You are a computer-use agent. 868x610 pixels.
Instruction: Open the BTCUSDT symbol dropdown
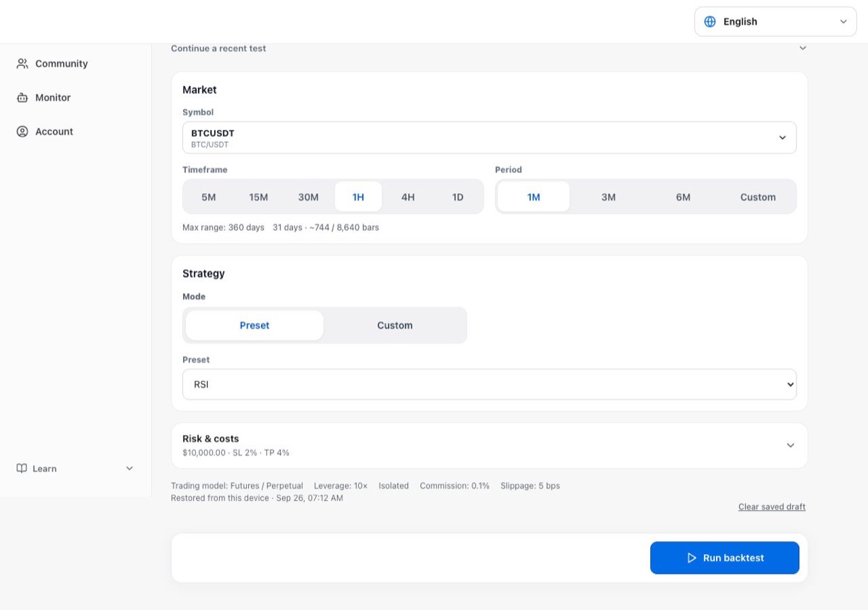[490, 137]
